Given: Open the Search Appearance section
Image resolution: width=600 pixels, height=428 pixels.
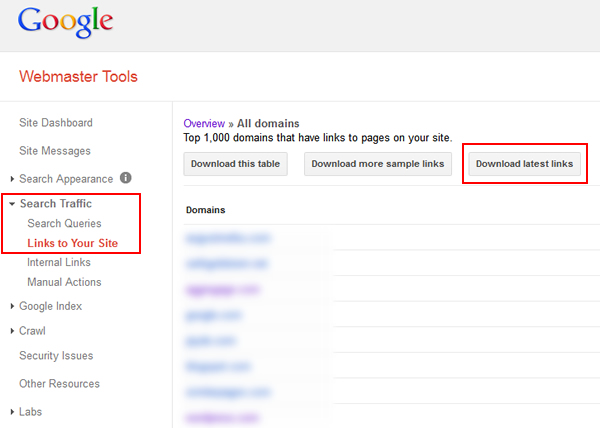Looking at the screenshot, I should (66, 179).
